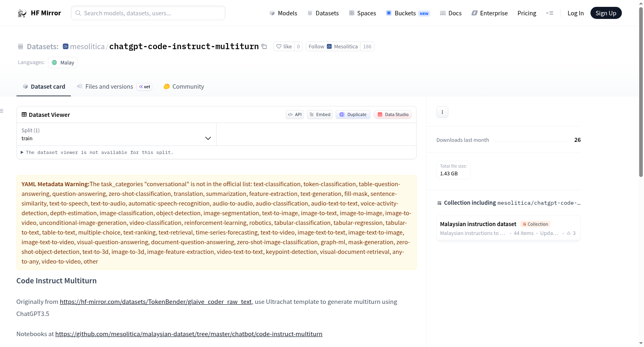
Task: Click the Downloads last month value 26
Action: click(x=577, y=140)
